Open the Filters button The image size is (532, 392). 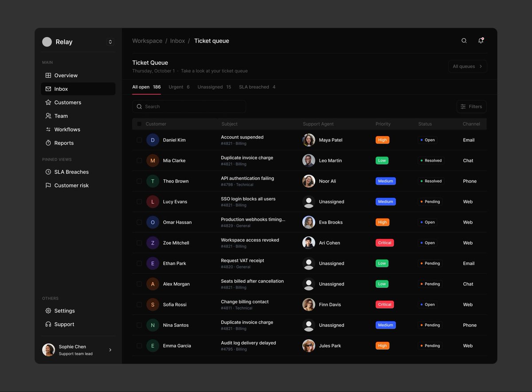[x=472, y=107]
